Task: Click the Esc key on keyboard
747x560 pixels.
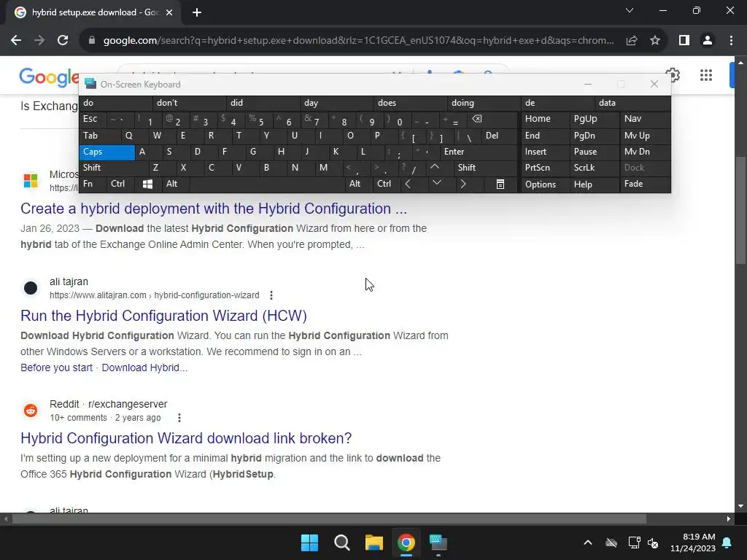Action: coord(93,119)
